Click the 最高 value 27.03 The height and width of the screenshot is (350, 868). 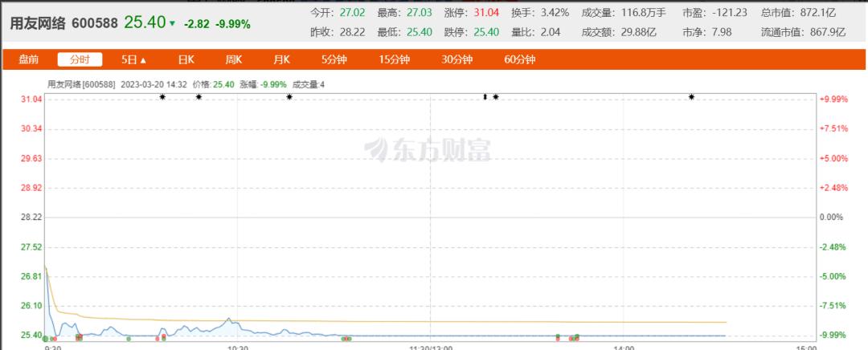[x=419, y=12]
